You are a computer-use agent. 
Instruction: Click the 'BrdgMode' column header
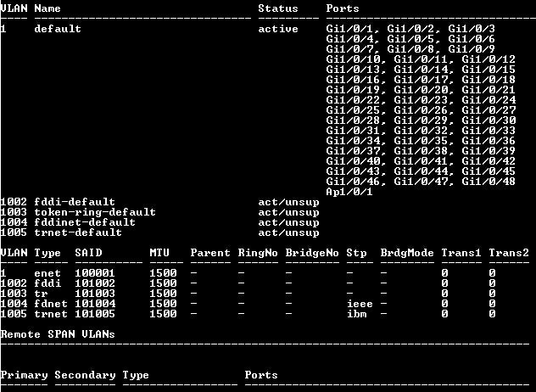point(407,253)
